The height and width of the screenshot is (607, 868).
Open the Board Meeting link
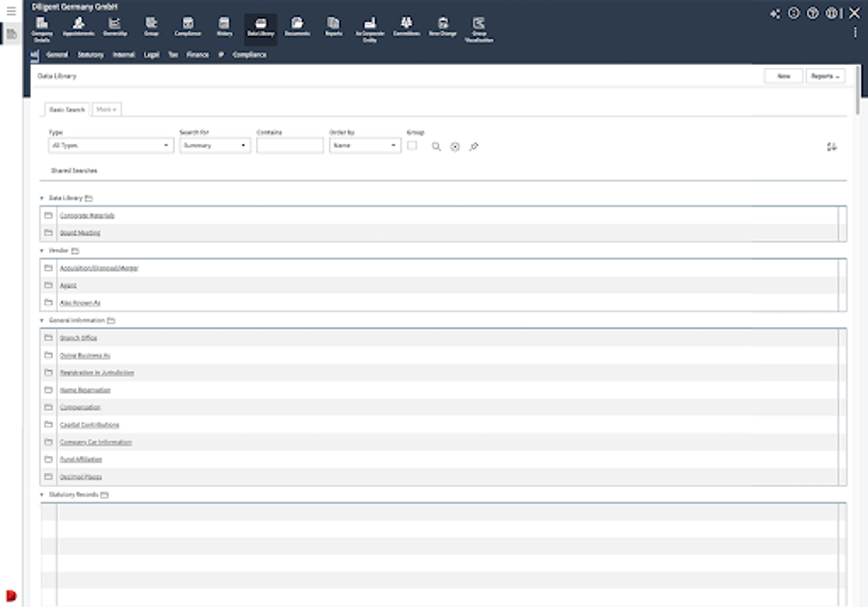(80, 233)
